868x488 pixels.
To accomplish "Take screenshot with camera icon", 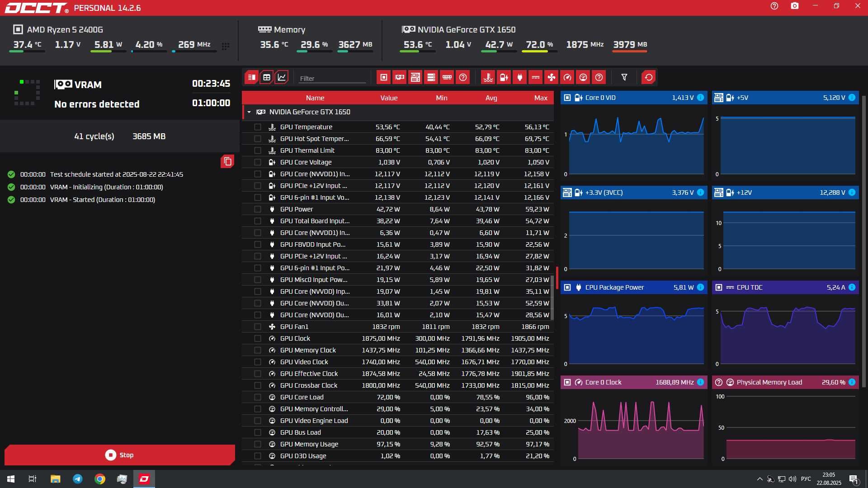I will 795,6.
